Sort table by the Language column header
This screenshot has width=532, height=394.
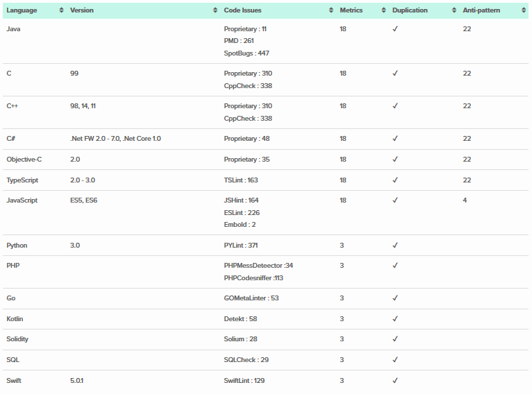click(x=22, y=10)
